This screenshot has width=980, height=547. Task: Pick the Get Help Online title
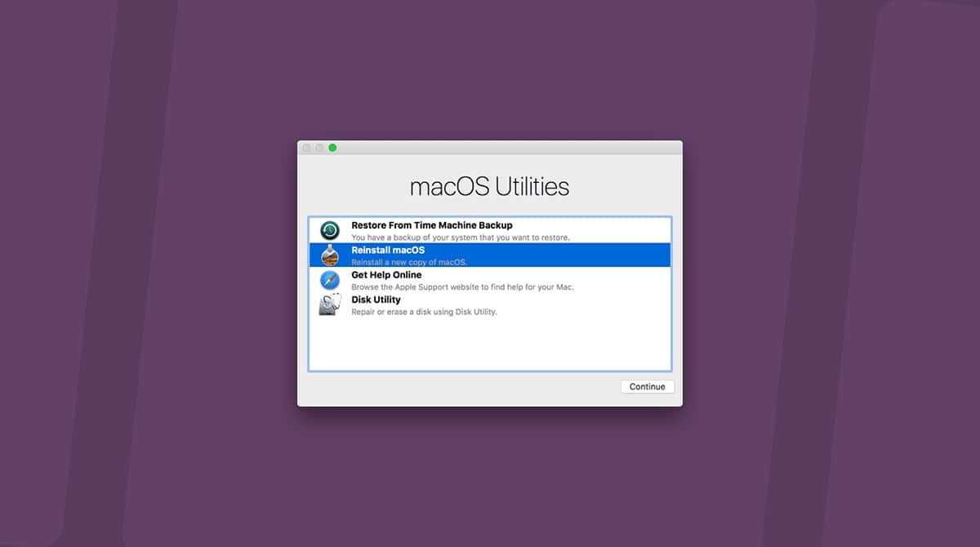[386, 275]
